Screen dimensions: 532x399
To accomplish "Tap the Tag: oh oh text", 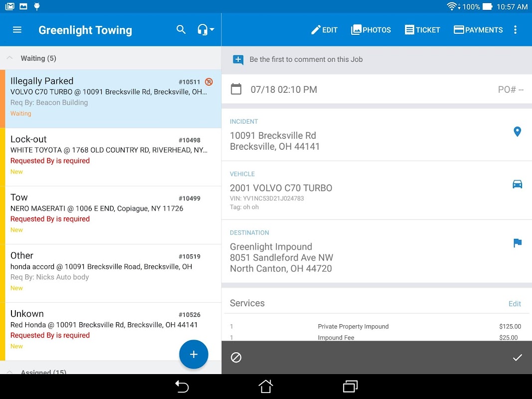I will coord(244,207).
